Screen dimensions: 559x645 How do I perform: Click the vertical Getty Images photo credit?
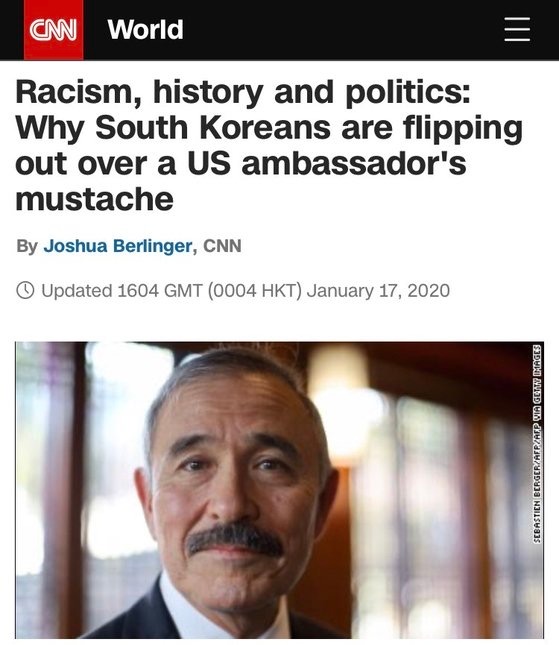[537, 444]
